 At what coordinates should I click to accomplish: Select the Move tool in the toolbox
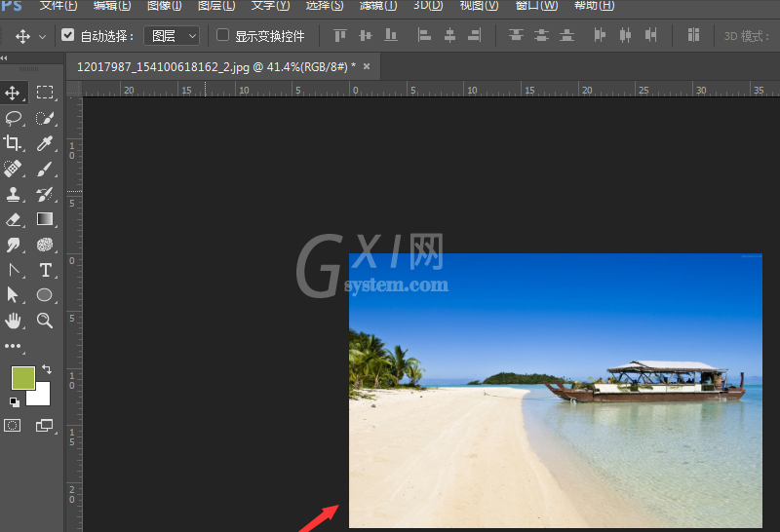[x=13, y=93]
